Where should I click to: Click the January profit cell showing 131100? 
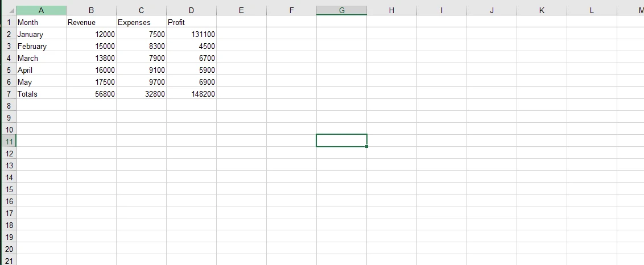tap(191, 35)
